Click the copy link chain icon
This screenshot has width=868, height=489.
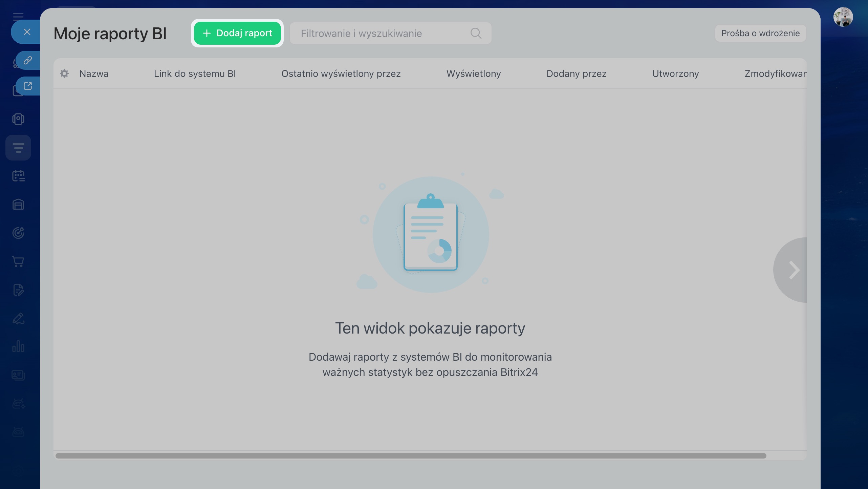28,60
